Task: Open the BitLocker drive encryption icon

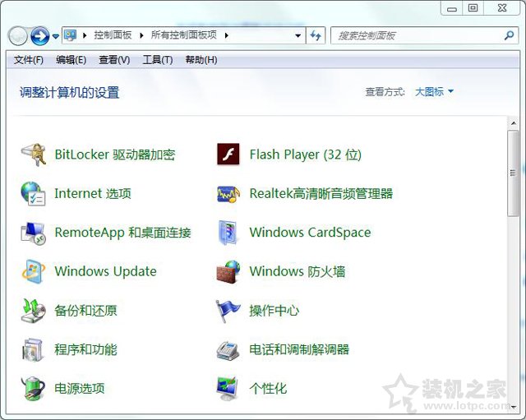Action: click(x=33, y=155)
